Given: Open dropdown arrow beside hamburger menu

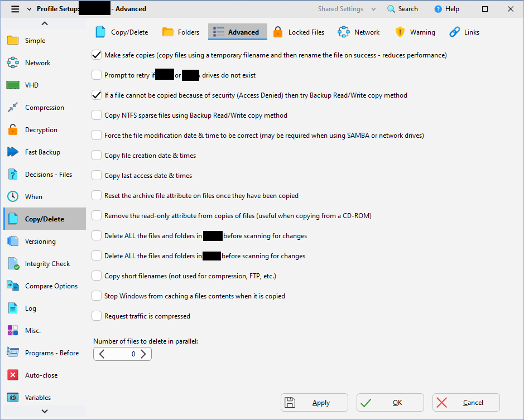Looking at the screenshot, I should pos(29,9).
